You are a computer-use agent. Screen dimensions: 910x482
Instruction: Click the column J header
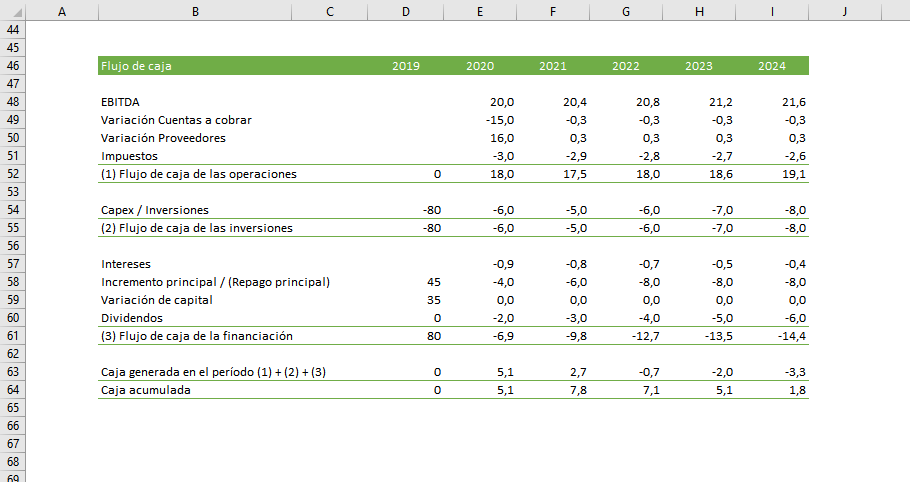845,11
